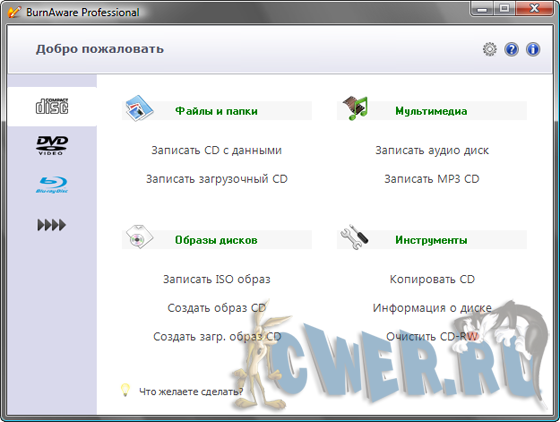The height and width of the screenshot is (422, 560).
Task: Select Записать MP3 CD
Action: (432, 179)
